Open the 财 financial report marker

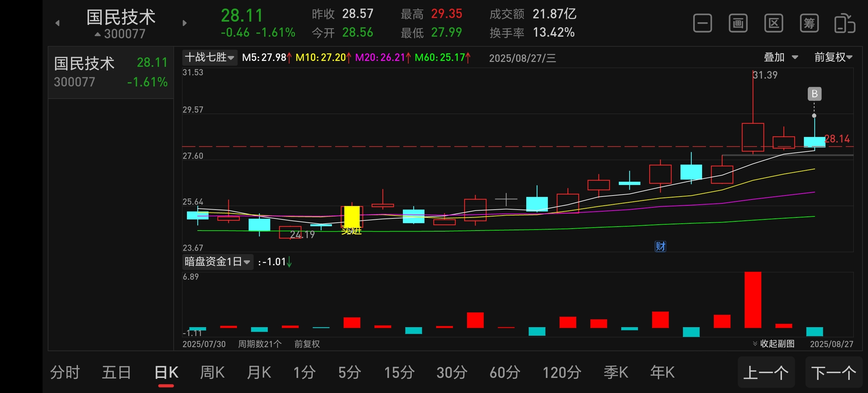coord(660,246)
